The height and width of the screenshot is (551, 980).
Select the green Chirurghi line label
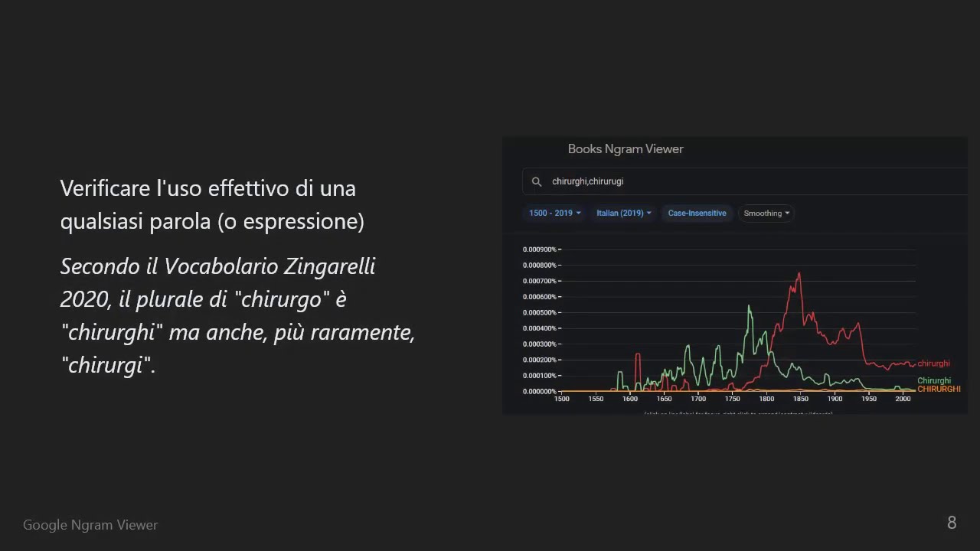tap(934, 380)
